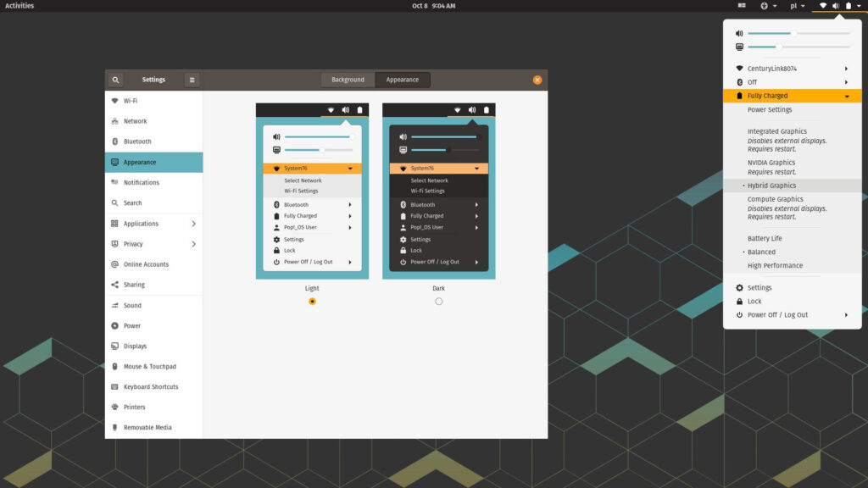Select the Dark theme radio button
Image resolution: width=868 pixels, height=488 pixels.
(439, 302)
